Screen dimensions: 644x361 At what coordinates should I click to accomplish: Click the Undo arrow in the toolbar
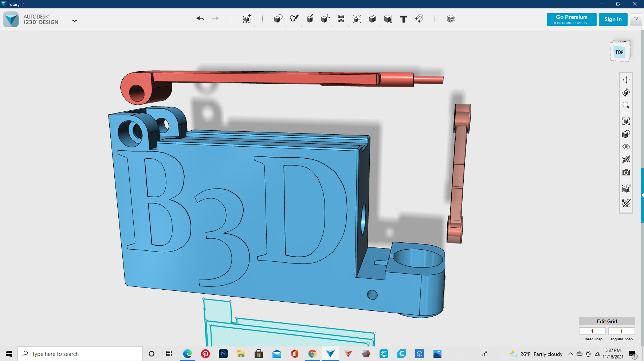point(200,19)
